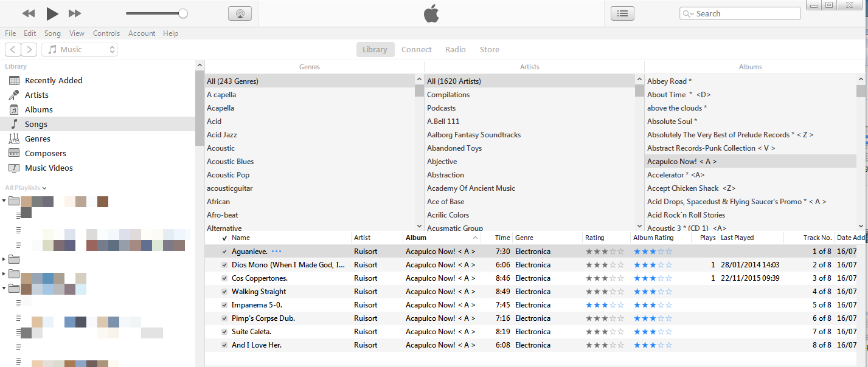Switch to the Store tab

pyautogui.click(x=490, y=50)
